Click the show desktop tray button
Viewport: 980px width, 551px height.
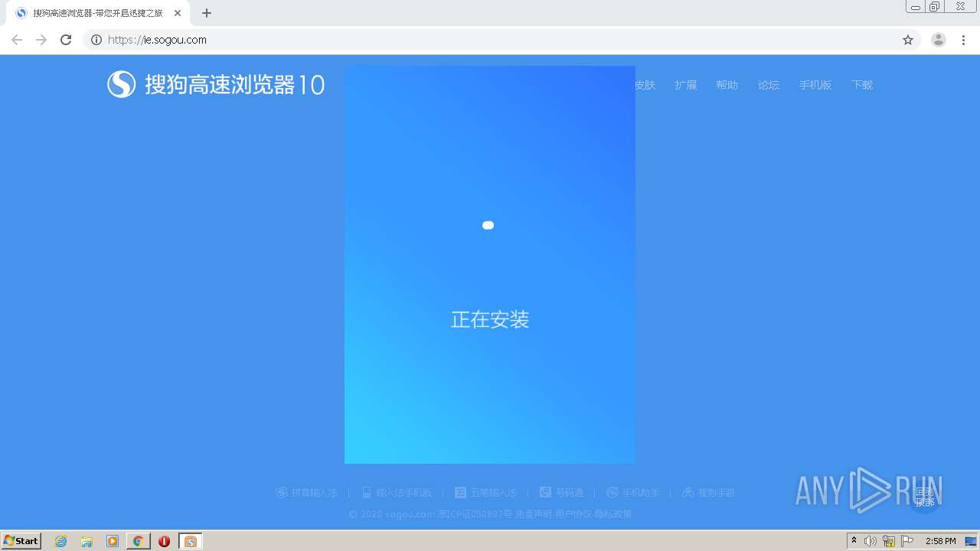pyautogui.click(x=972, y=541)
